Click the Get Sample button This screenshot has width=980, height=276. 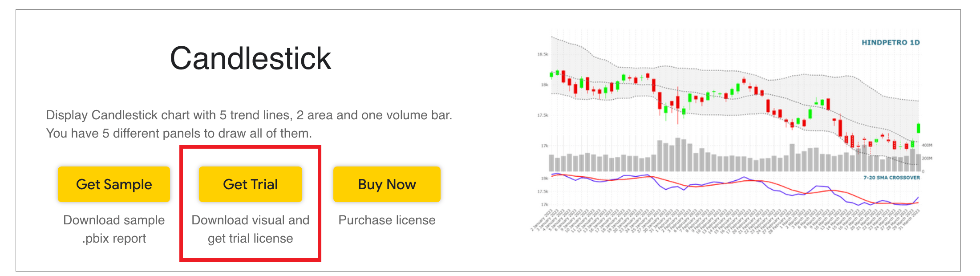click(x=113, y=184)
